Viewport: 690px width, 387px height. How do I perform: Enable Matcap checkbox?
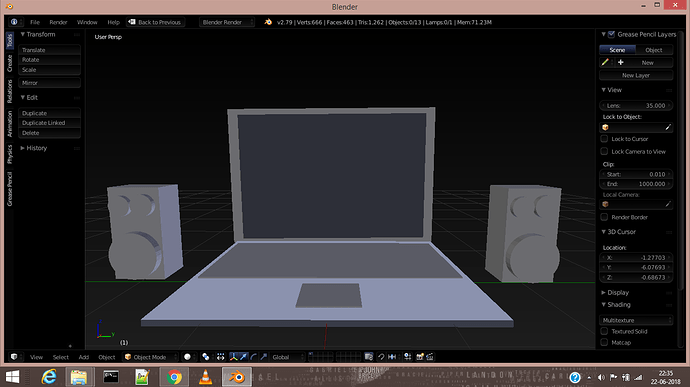[605, 342]
